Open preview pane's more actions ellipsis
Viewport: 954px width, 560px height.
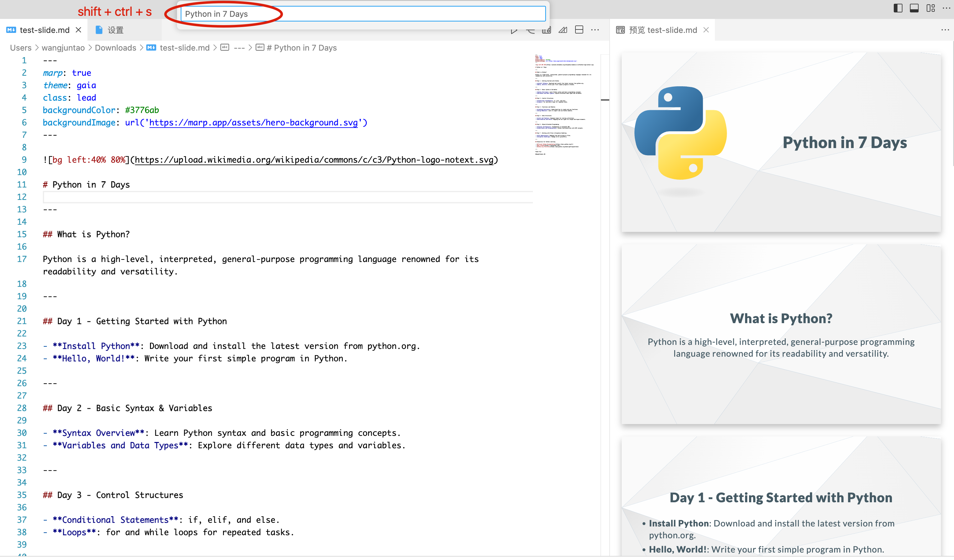tap(945, 30)
